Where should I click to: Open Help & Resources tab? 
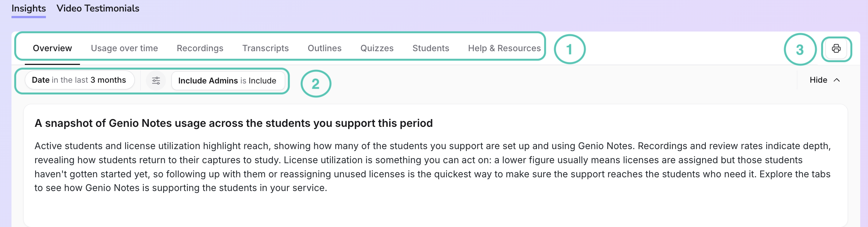coord(504,48)
